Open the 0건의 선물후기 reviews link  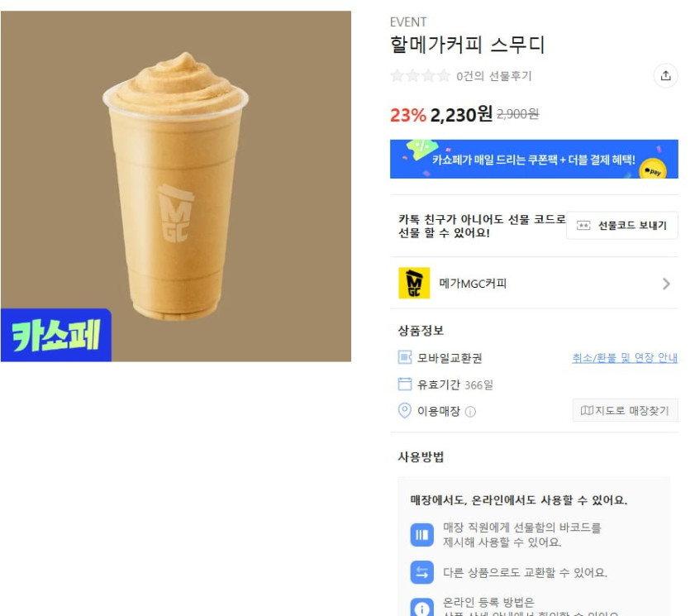[x=493, y=76]
